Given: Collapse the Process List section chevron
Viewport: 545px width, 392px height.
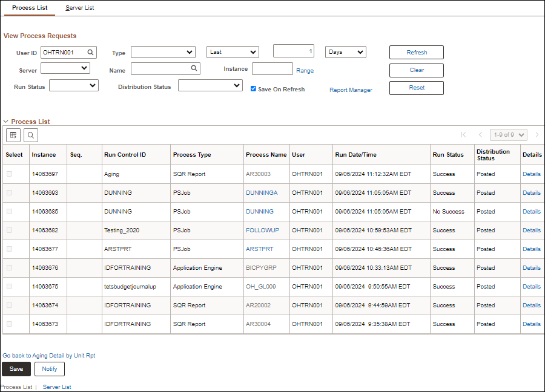Looking at the screenshot, I should coord(6,122).
